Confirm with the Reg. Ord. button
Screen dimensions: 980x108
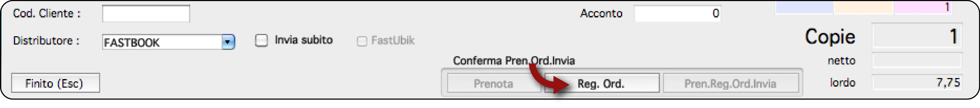pos(602,83)
